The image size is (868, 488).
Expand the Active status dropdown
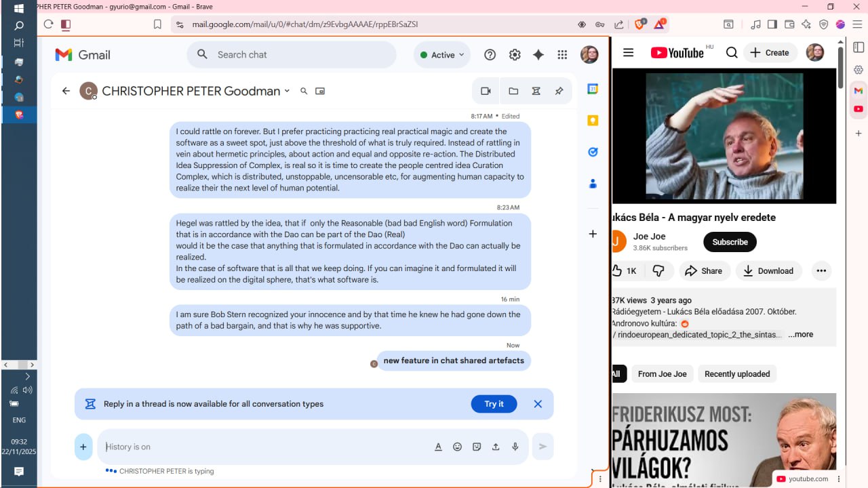pyautogui.click(x=442, y=55)
